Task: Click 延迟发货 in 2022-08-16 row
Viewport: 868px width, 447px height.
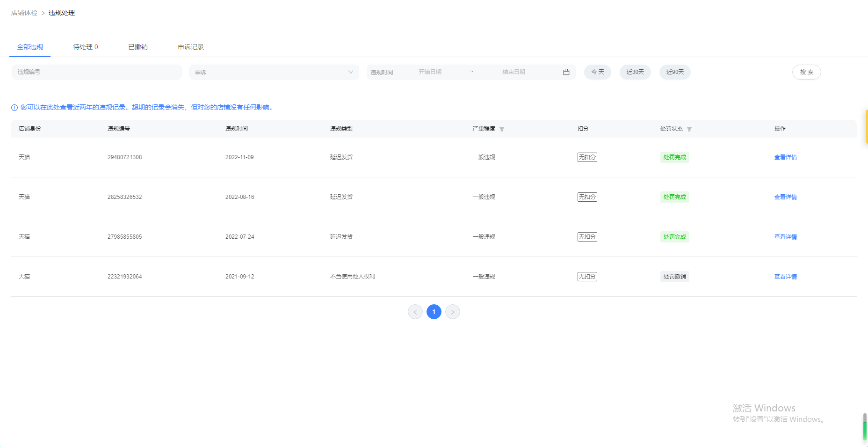Action: coord(341,197)
